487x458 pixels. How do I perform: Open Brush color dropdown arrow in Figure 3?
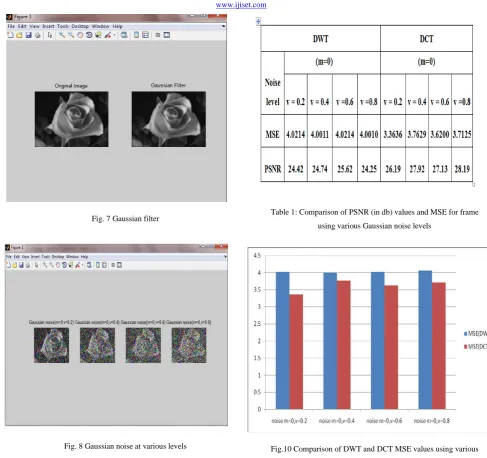pyautogui.click(x=114, y=35)
